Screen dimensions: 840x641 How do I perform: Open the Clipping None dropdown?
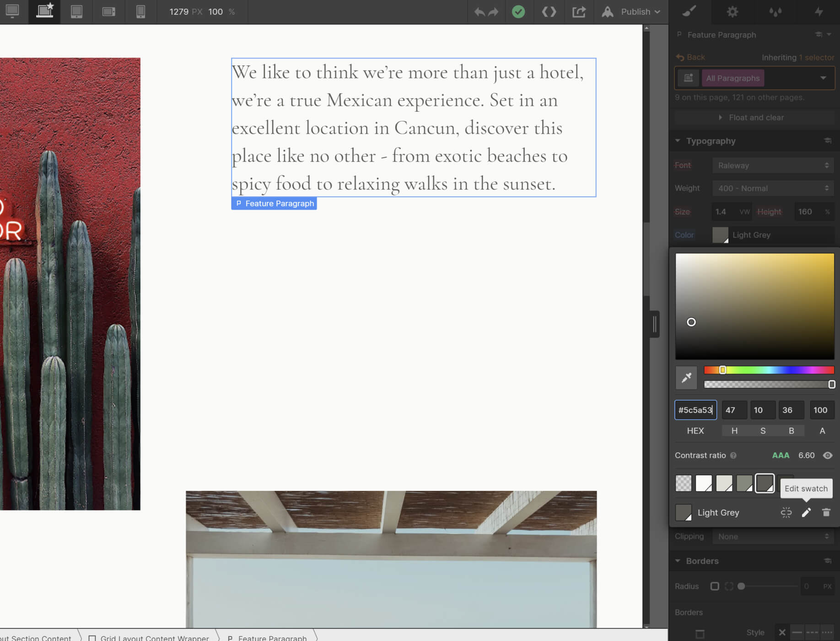coord(773,537)
